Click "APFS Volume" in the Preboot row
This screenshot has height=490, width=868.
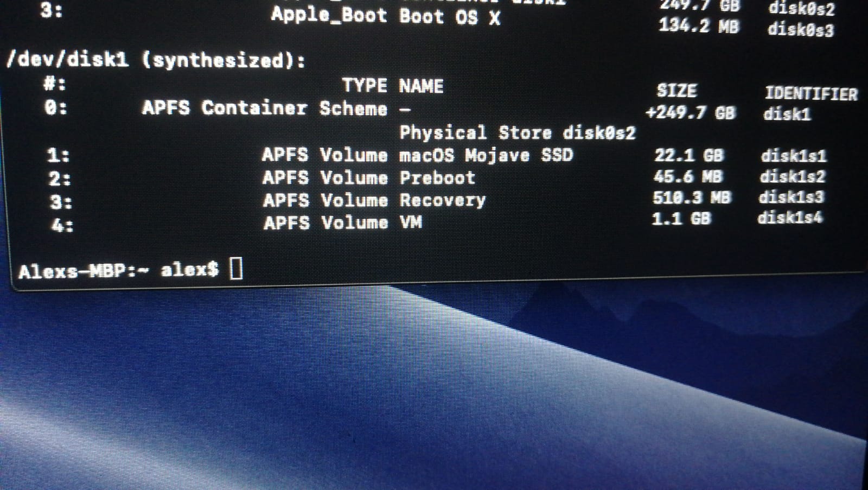click(325, 178)
